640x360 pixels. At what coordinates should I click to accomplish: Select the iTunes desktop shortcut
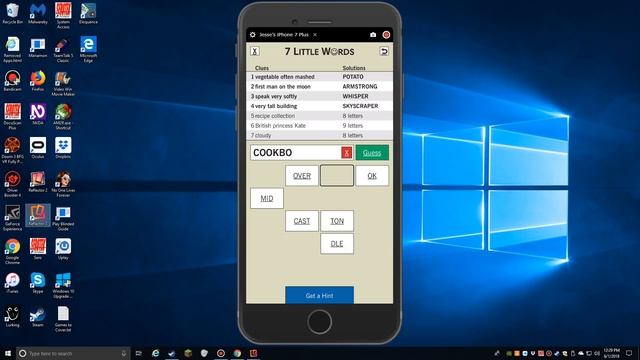[12, 283]
